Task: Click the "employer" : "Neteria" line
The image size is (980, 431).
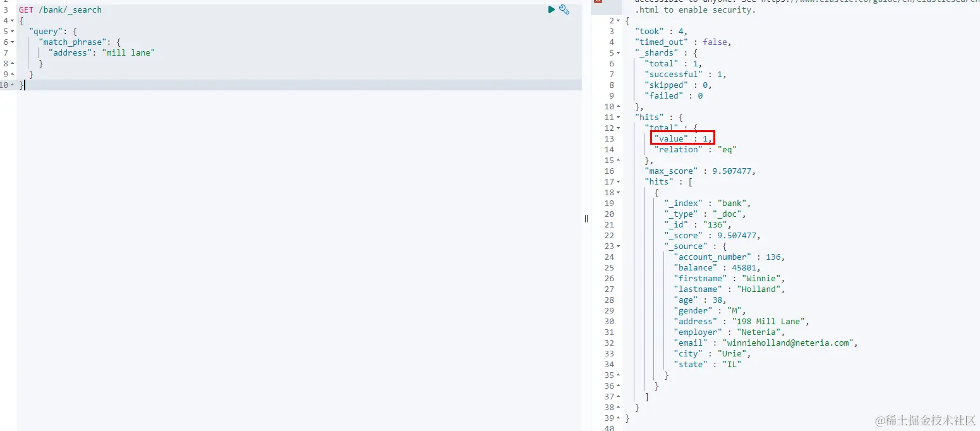Action: pos(730,332)
